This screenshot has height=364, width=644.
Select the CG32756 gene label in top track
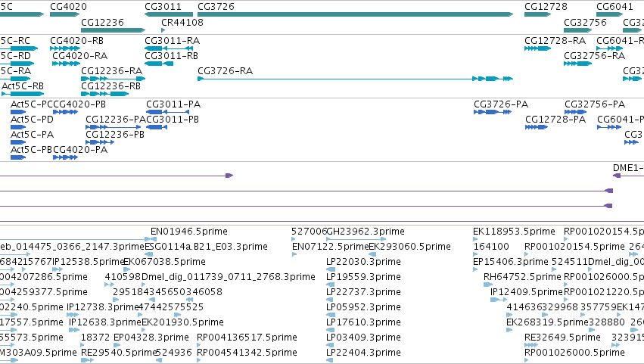pyautogui.click(x=585, y=22)
